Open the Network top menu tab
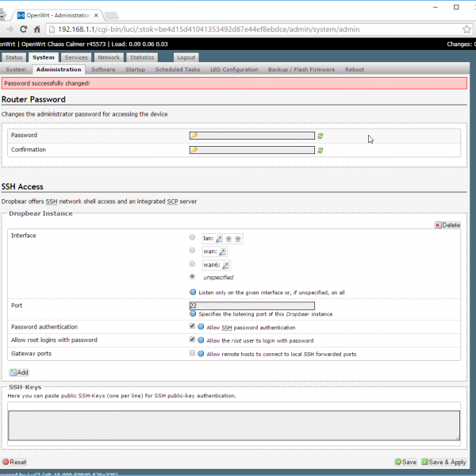Screen dimensions: 476x476 (x=109, y=57)
